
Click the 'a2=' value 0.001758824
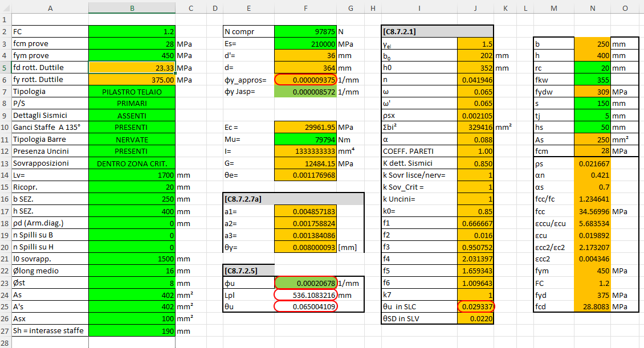pyautogui.click(x=305, y=224)
